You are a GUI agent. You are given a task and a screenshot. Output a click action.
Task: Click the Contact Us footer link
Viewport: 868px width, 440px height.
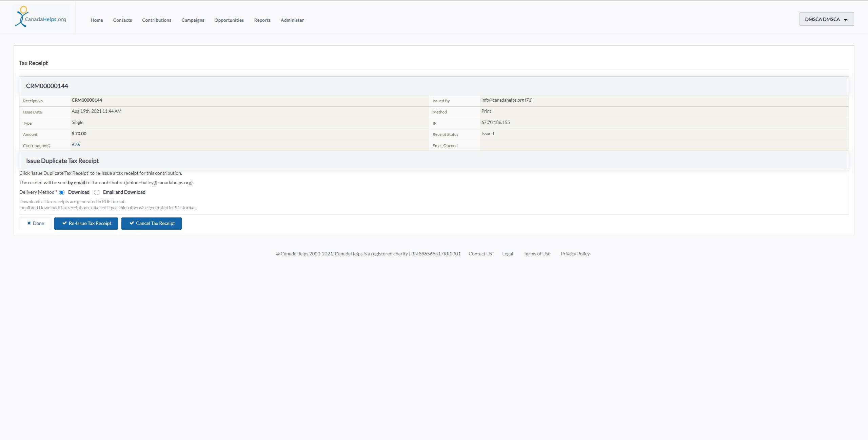pyautogui.click(x=480, y=254)
